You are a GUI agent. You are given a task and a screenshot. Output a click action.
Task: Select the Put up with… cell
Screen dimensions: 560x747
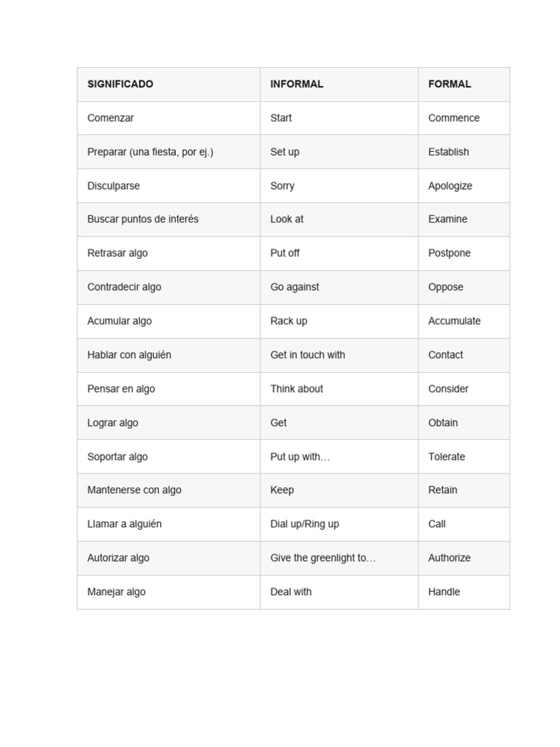tap(339, 457)
